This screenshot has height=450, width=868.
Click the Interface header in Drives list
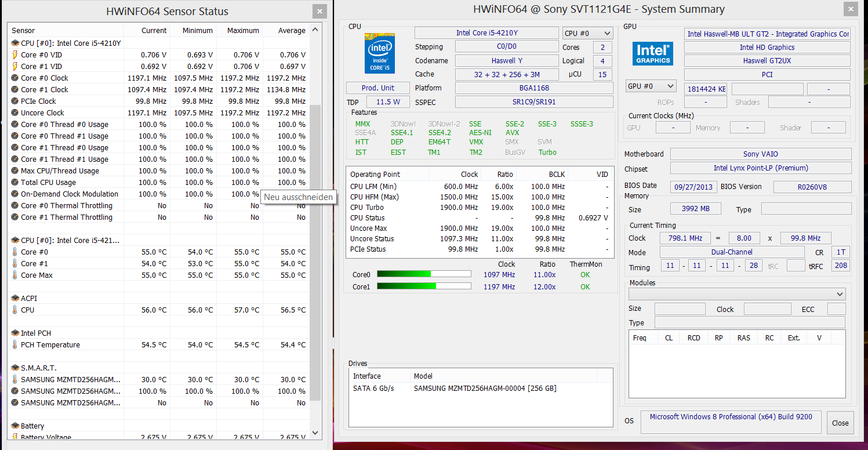click(x=379, y=376)
